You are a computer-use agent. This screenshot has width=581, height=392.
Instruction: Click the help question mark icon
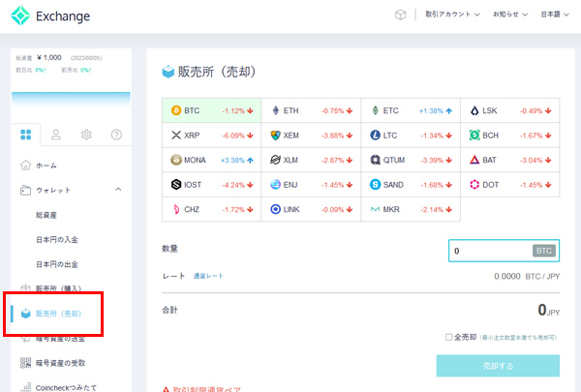(x=116, y=135)
